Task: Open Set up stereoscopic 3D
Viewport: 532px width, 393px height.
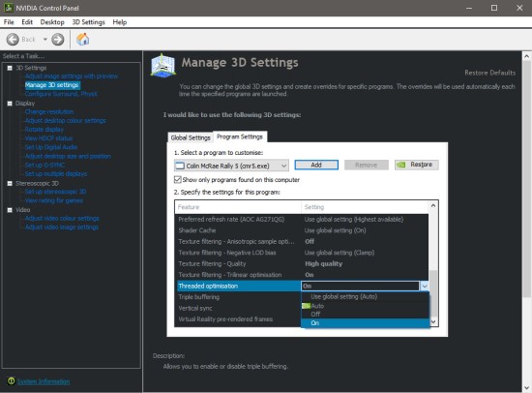Action: click(56, 192)
